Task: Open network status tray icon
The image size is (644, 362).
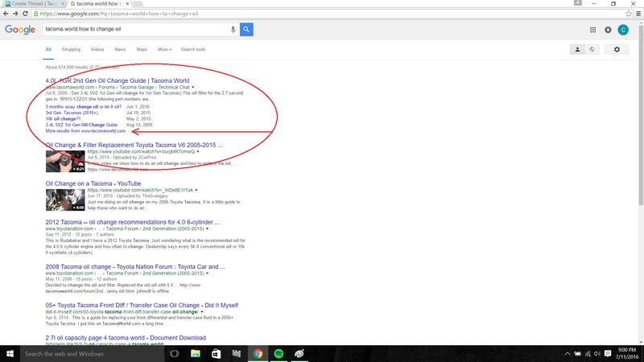Action: (588, 354)
